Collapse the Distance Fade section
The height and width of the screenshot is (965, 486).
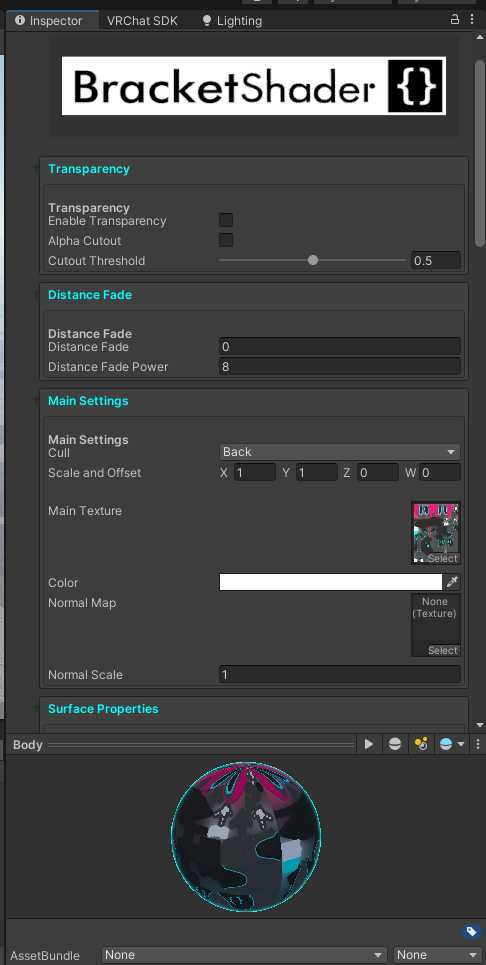point(36,295)
